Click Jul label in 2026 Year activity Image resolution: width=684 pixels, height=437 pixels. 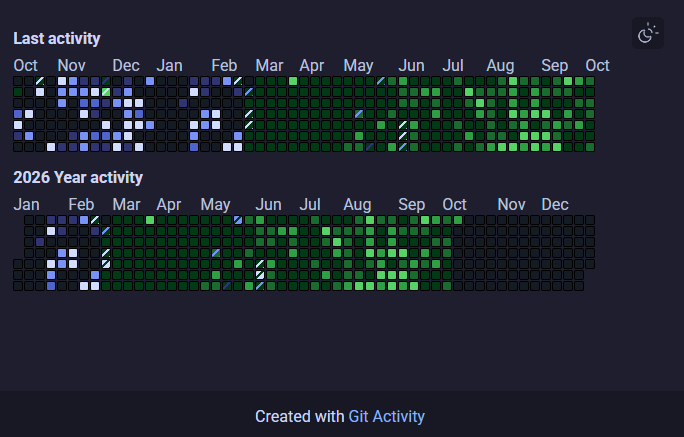[x=310, y=205]
